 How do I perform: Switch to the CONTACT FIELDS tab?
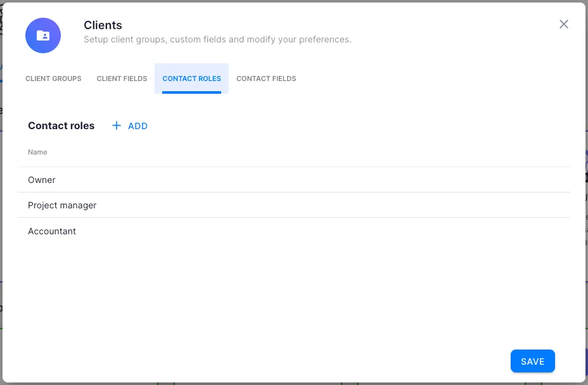[266, 79]
